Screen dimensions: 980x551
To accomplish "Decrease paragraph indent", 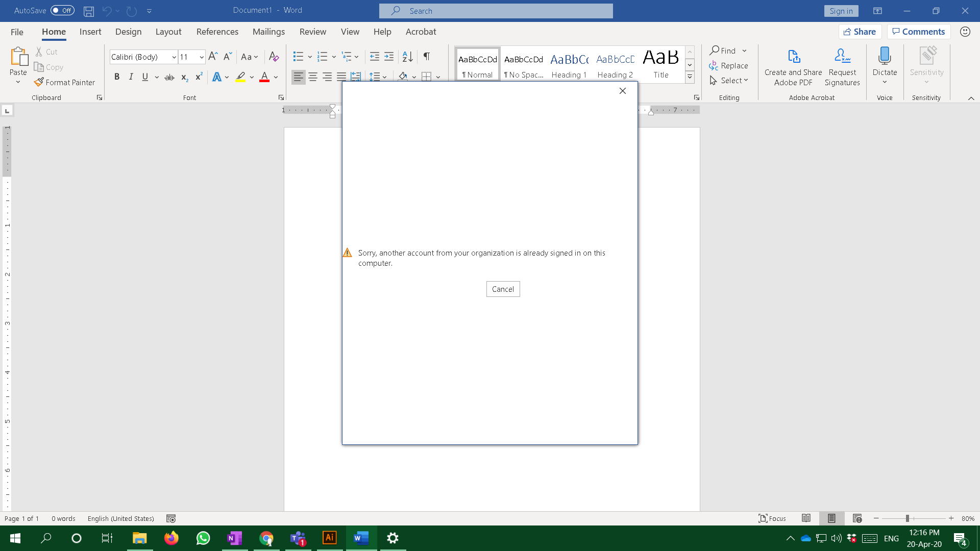I will pos(374,57).
